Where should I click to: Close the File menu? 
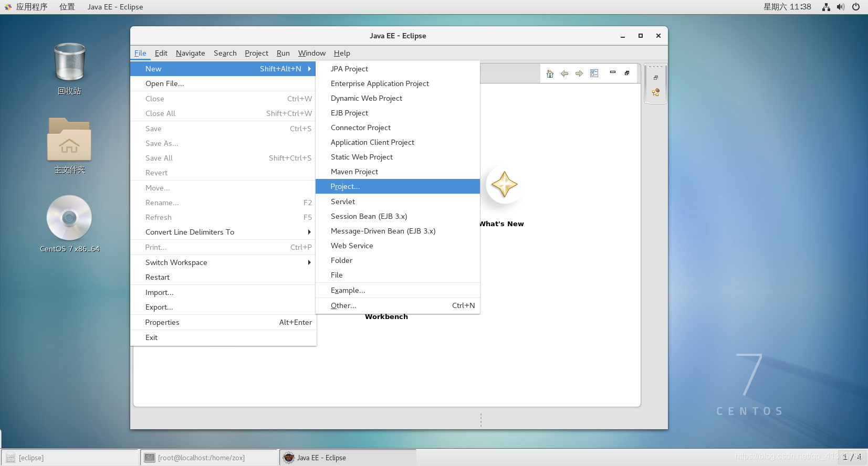(x=140, y=53)
